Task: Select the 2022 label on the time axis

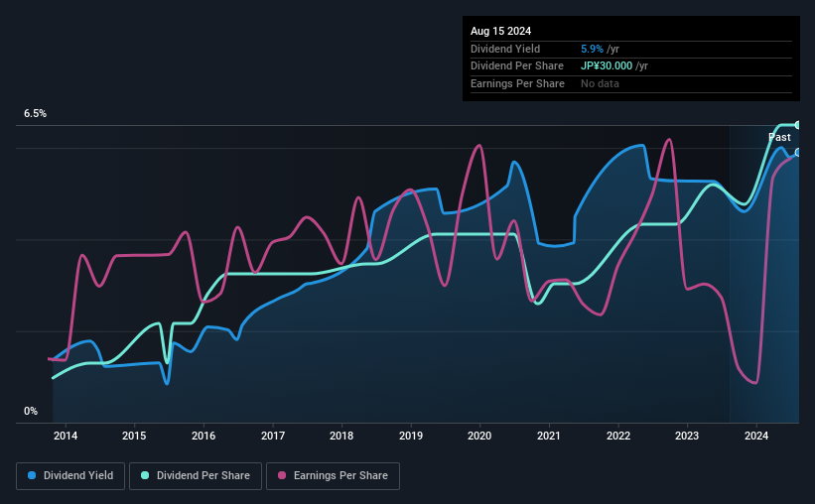Action: [x=618, y=436]
